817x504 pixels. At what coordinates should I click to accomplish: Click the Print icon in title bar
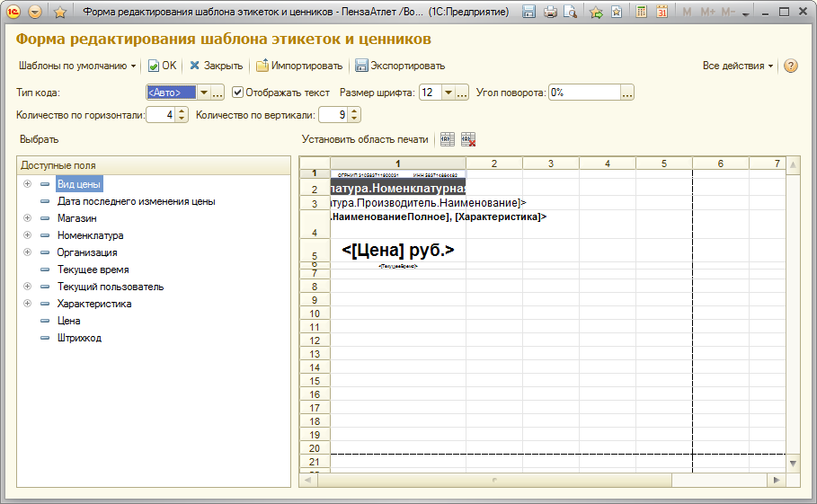click(x=550, y=13)
